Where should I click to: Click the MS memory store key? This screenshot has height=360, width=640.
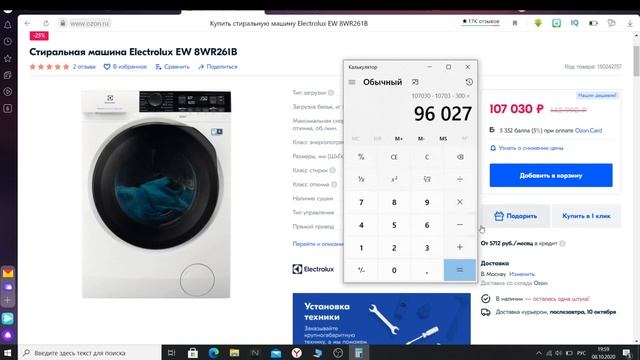(x=443, y=139)
